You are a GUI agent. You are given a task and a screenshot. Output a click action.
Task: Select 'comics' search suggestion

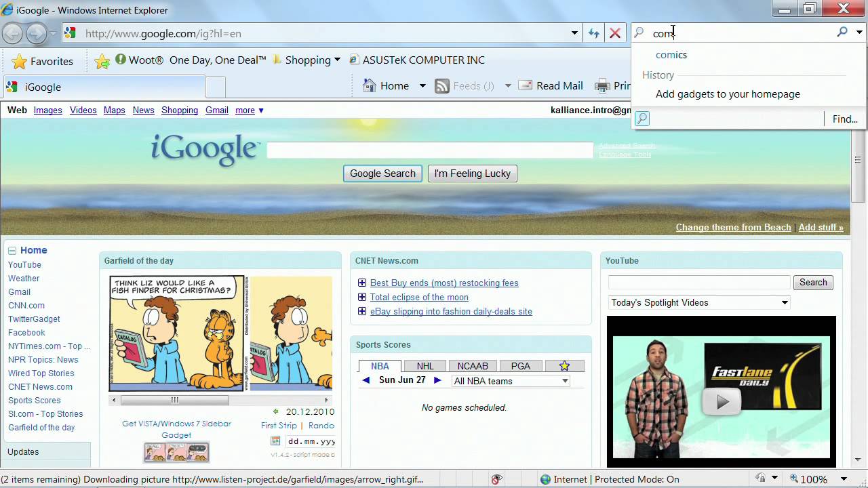(671, 55)
